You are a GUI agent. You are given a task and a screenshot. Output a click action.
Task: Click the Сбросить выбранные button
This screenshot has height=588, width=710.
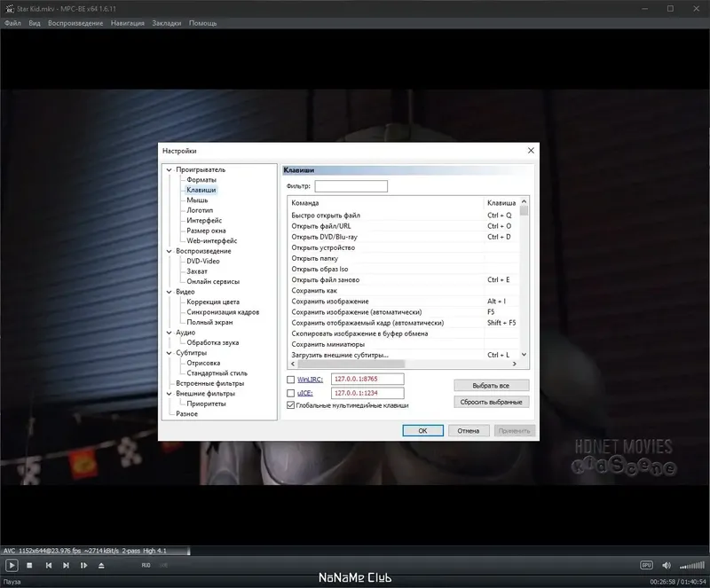(x=492, y=402)
